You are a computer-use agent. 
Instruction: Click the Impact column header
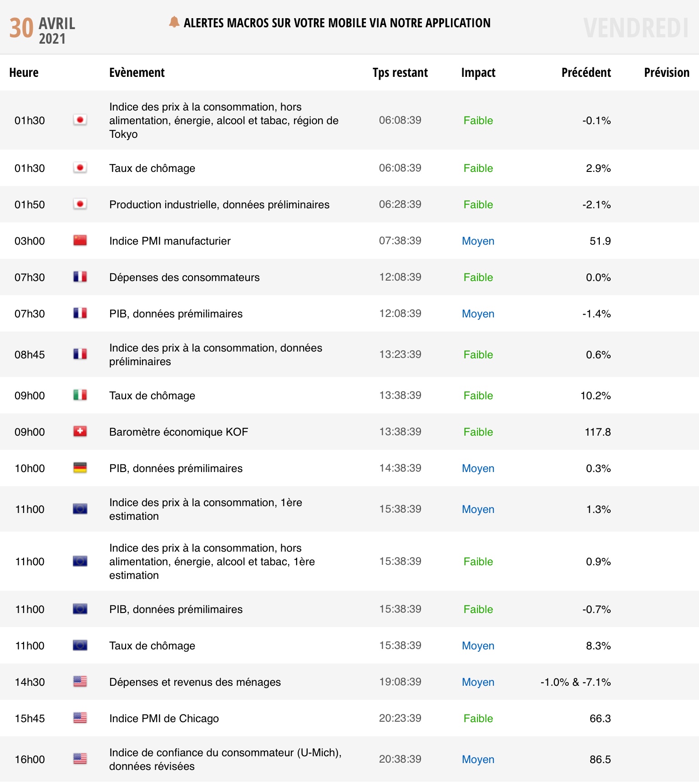[x=478, y=73]
